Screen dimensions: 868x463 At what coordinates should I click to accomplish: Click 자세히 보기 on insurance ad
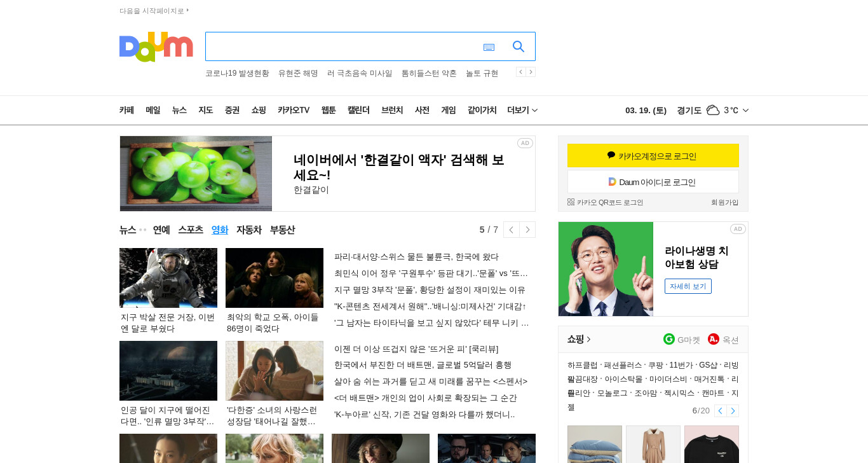(688, 286)
